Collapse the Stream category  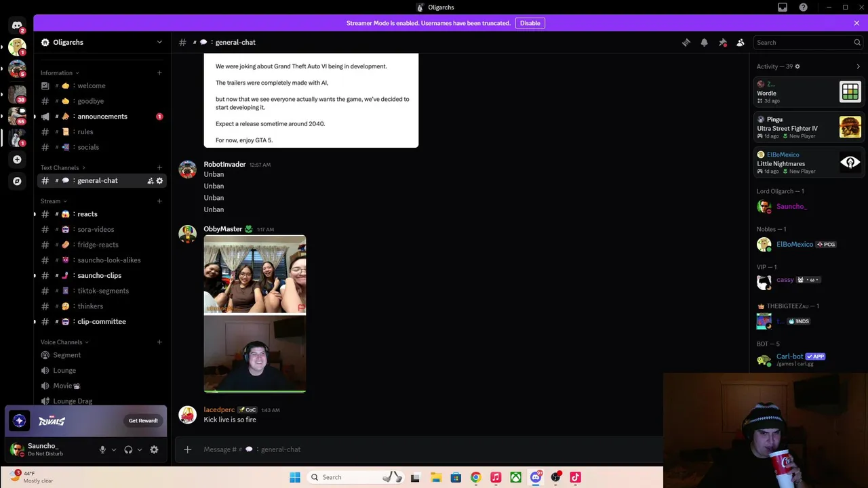(54, 201)
